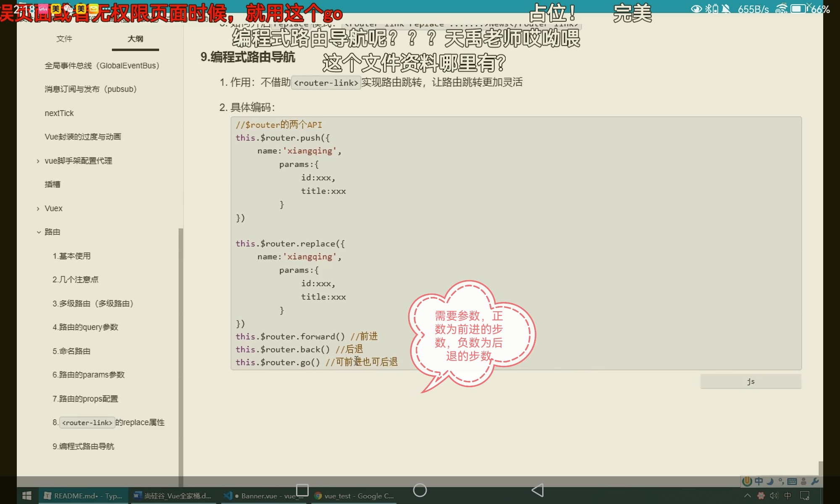Jump to 4.路由的query参数 heading
840x504 pixels.
pos(85,327)
